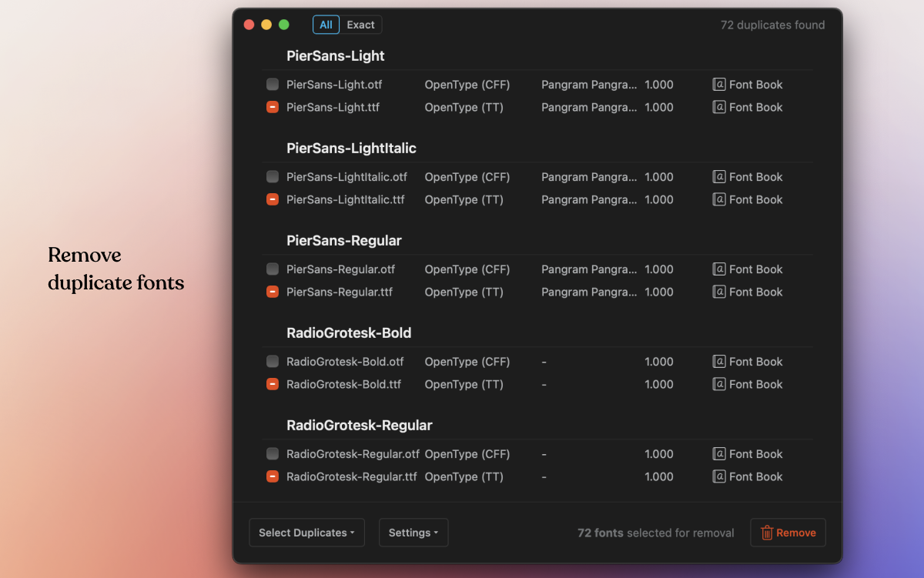Click the trash icon inside the Remove button
Screen dimensions: 924x578
pyautogui.click(x=766, y=532)
